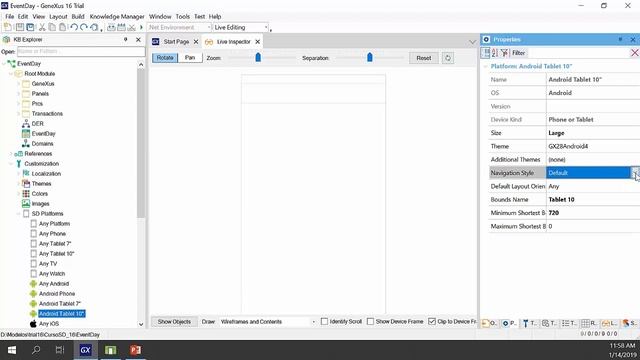Close the Live Inspector tab
The width and height of the screenshot is (640, 360).
click(258, 42)
